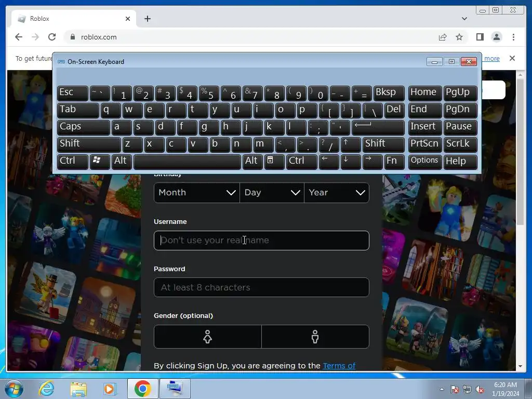Click the left arrow key

pyautogui.click(x=329, y=162)
